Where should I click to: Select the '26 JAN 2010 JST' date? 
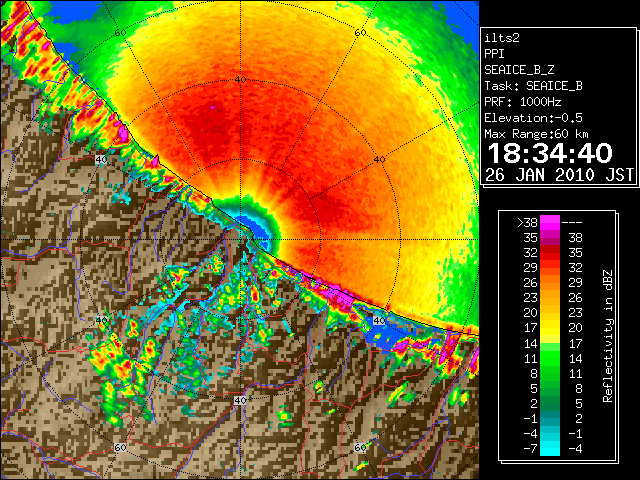point(559,175)
